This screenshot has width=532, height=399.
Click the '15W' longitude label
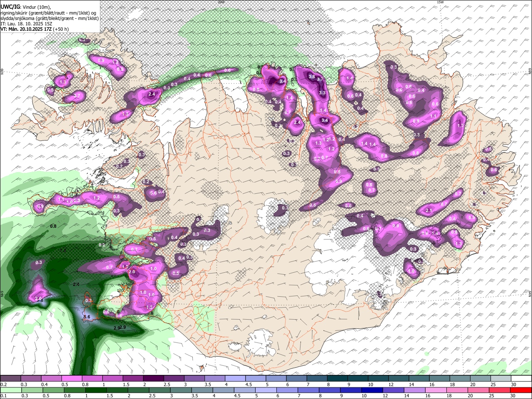click(441, 2)
